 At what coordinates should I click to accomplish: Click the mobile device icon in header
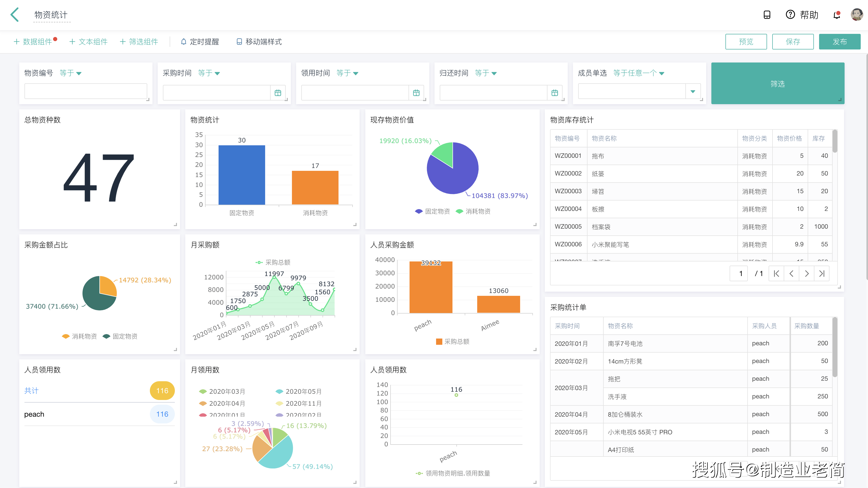pyautogui.click(x=767, y=15)
